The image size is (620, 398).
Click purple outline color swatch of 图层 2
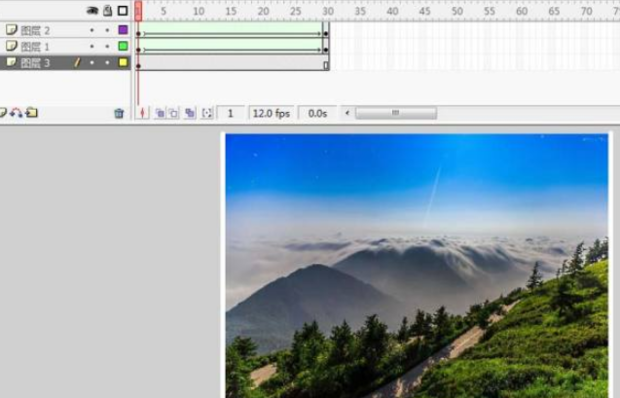click(x=123, y=30)
